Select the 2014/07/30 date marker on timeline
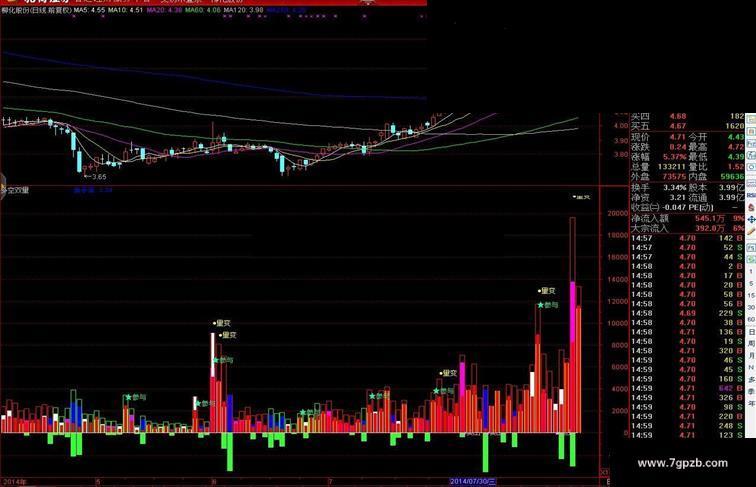 pos(473,481)
